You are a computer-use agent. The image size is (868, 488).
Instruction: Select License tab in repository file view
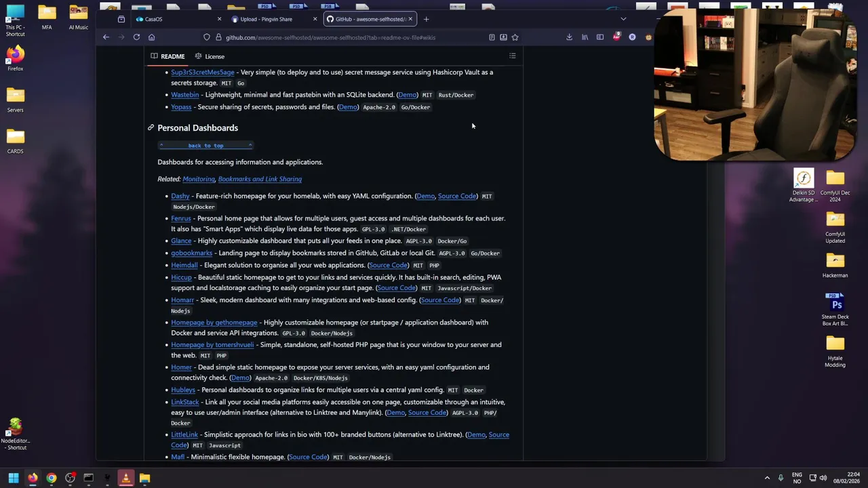(210, 56)
